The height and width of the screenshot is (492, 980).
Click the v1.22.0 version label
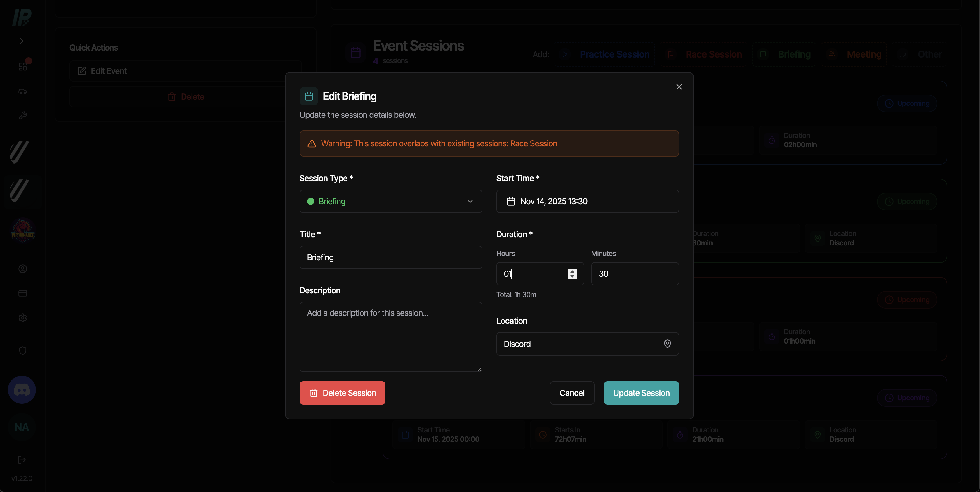pos(22,478)
